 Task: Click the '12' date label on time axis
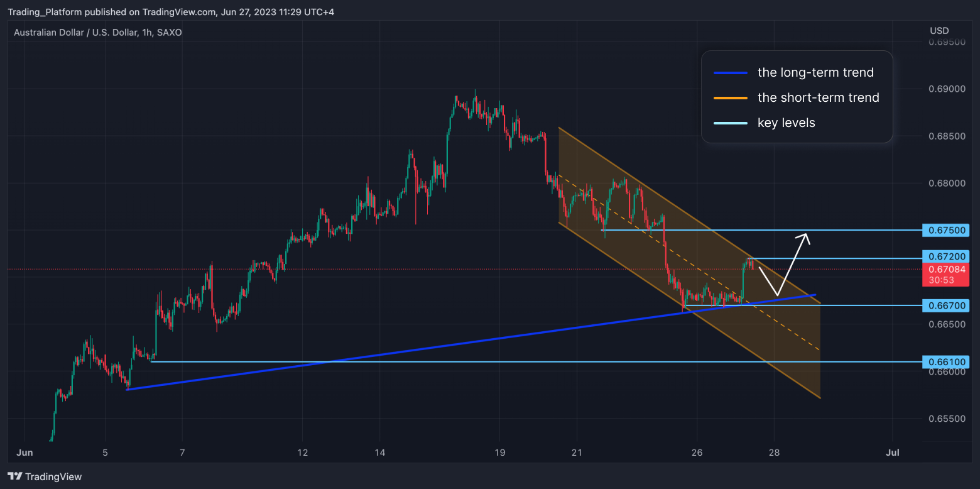[x=303, y=453]
